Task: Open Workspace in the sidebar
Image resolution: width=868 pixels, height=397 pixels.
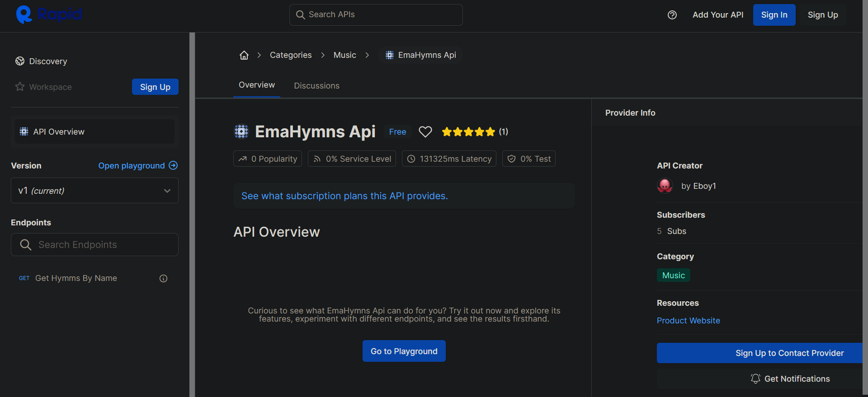Action: [50, 87]
